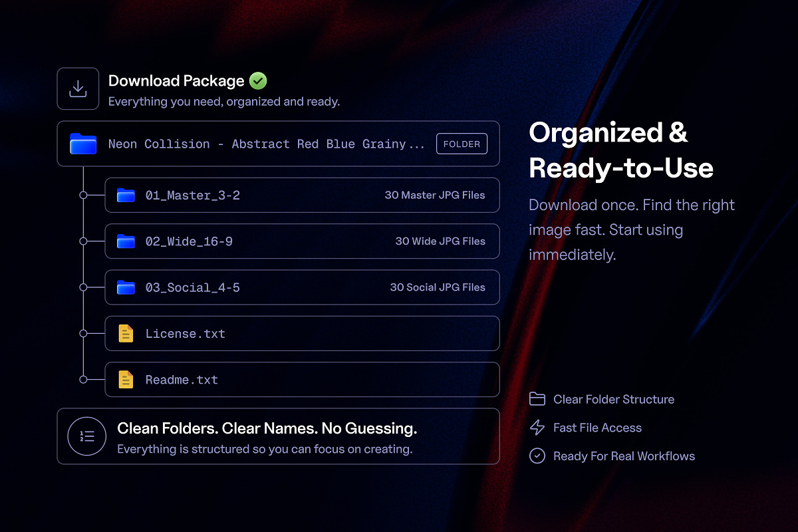Click the License.txt file icon
Image resolution: width=798 pixels, height=532 pixels.
coord(126,333)
